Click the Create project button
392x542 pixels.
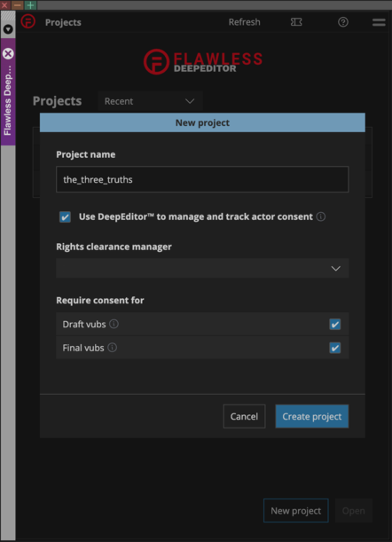tap(312, 416)
